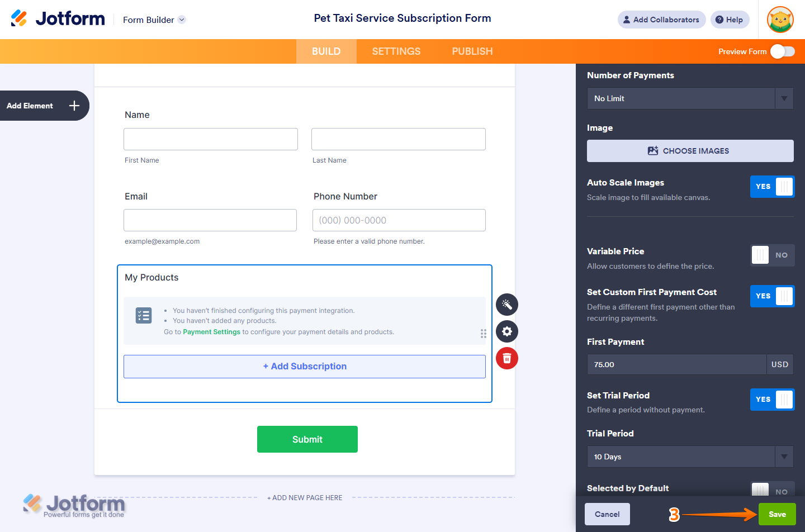Turn off Set Trial Period
Screen dimensions: 805x532
point(772,400)
